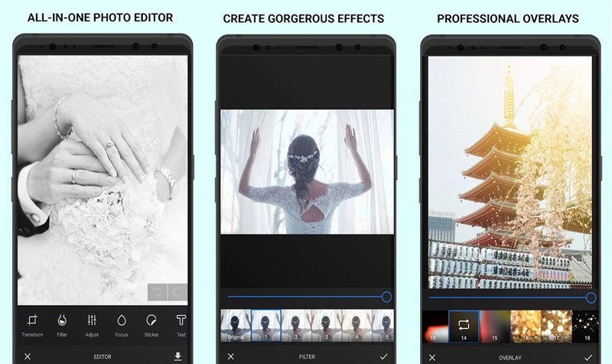
Task: Select the Transform crop tool
Action: click(x=32, y=325)
